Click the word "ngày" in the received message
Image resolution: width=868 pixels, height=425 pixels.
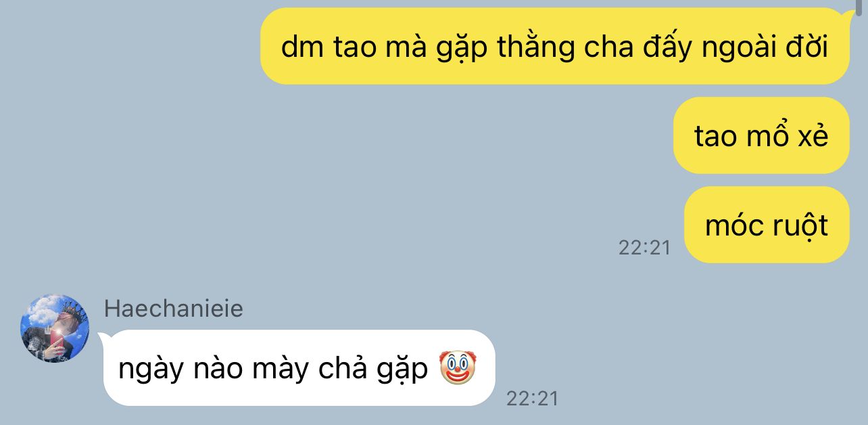click(148, 370)
